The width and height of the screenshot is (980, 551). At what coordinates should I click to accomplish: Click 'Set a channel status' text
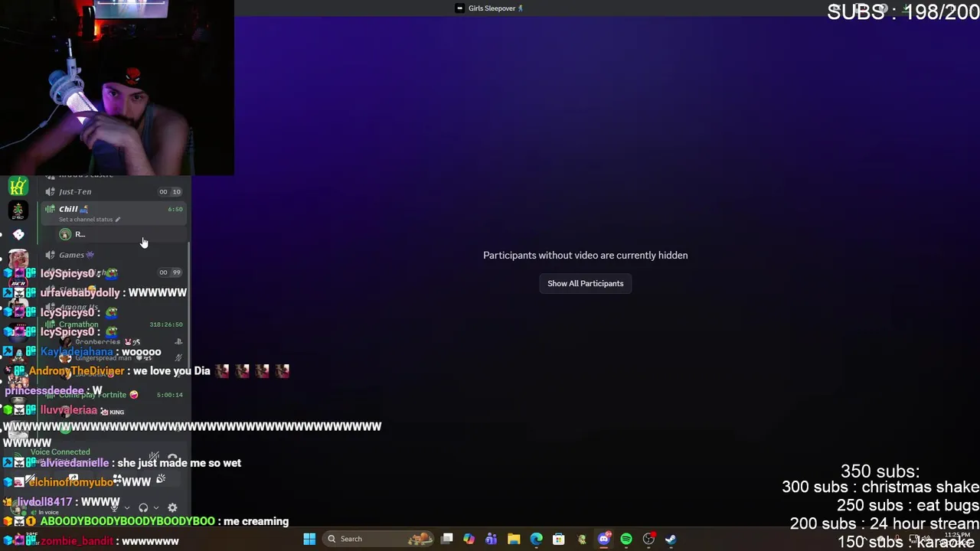tap(86, 220)
